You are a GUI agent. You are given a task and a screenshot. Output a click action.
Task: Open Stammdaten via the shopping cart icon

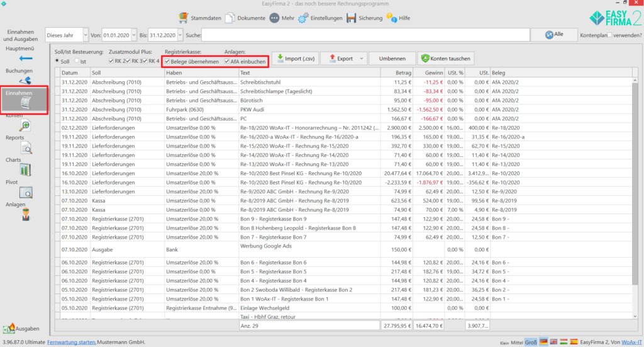tap(183, 18)
